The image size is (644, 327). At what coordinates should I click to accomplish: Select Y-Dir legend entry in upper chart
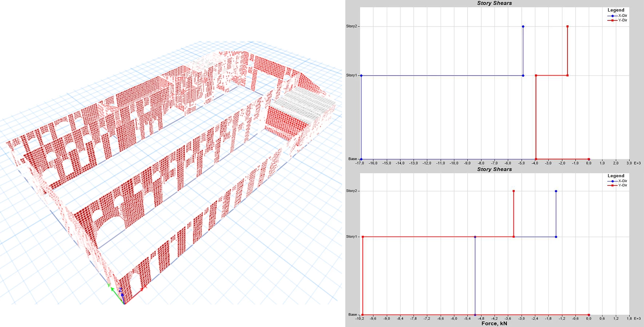[x=617, y=20]
